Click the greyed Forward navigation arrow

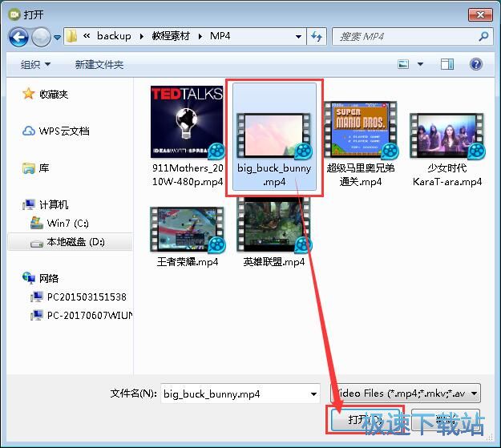pos(41,37)
